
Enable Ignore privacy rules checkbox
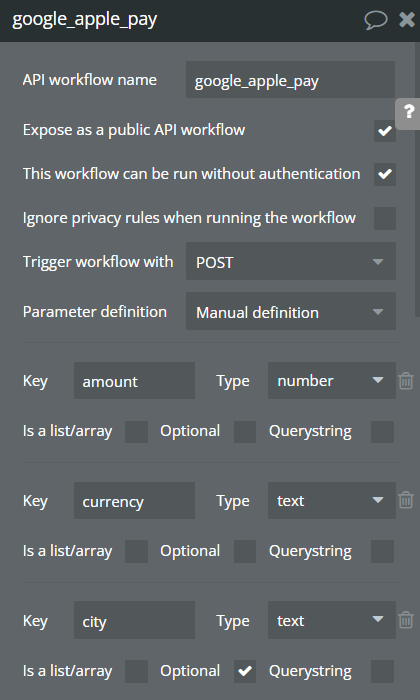385,218
